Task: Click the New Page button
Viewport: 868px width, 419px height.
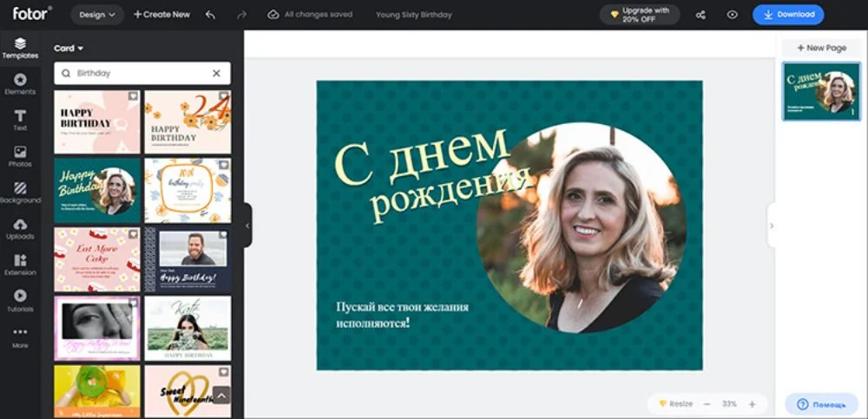Action: click(x=821, y=48)
